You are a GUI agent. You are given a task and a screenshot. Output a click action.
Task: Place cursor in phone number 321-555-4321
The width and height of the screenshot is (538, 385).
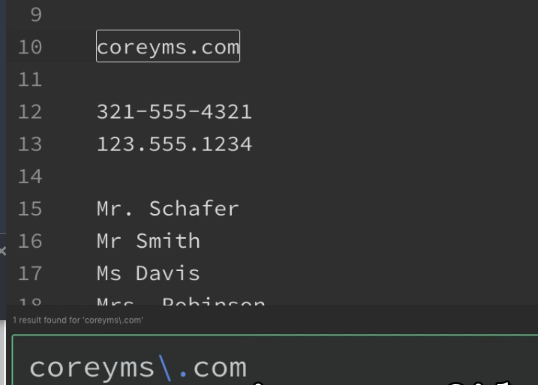pos(174,112)
